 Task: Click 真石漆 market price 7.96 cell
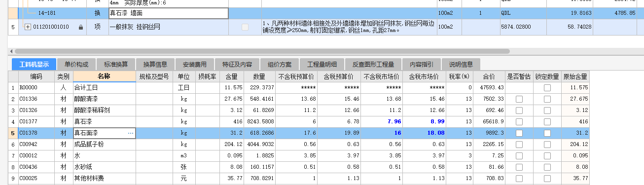(382, 122)
